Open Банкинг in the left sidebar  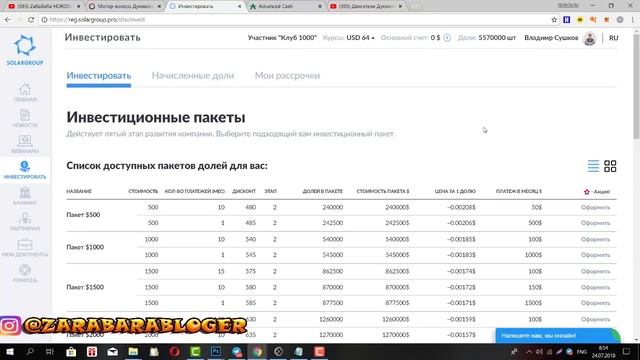[x=25, y=196]
